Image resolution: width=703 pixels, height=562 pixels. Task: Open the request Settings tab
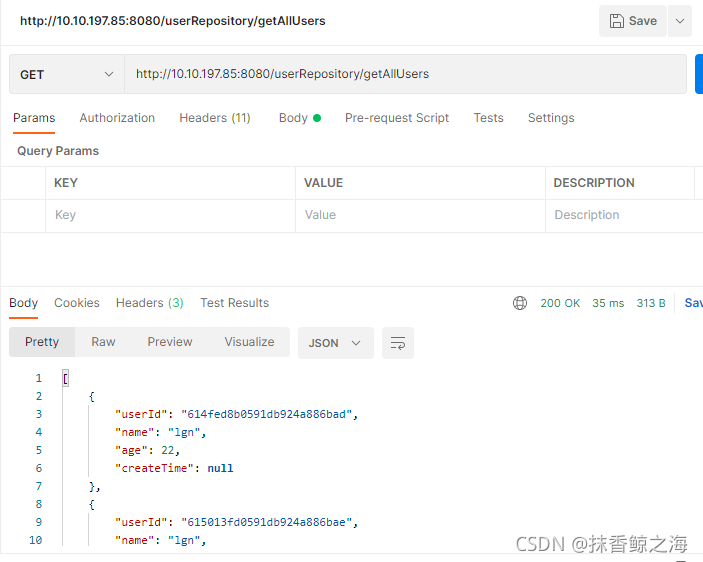tap(551, 118)
